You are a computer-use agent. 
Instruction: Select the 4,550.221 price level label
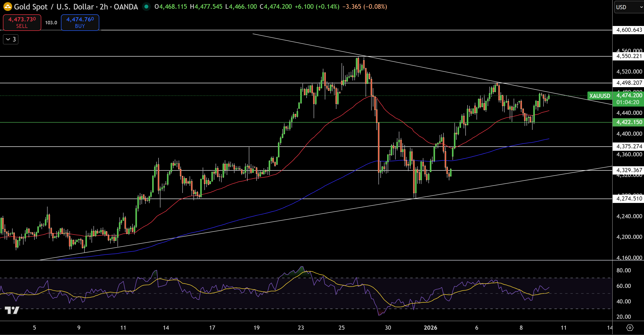(629, 56)
